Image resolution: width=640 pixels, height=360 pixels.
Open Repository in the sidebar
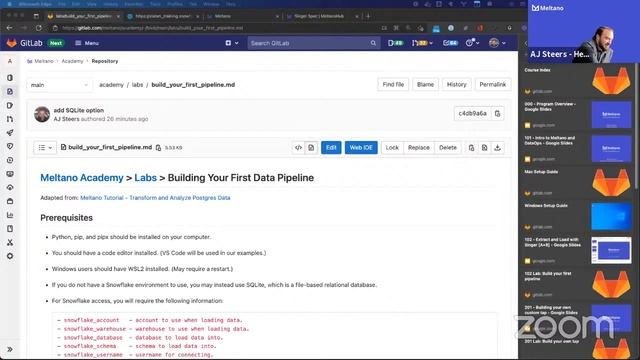coord(10,91)
